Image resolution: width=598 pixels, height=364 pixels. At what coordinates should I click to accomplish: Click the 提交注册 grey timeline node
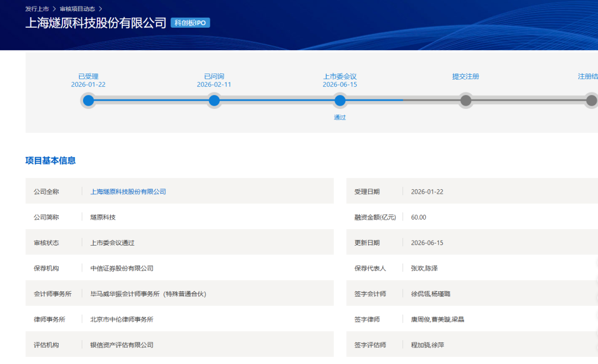pos(466,101)
